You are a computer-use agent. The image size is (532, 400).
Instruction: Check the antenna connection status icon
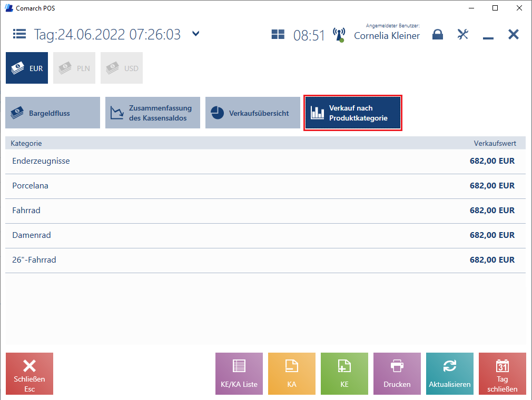point(339,35)
